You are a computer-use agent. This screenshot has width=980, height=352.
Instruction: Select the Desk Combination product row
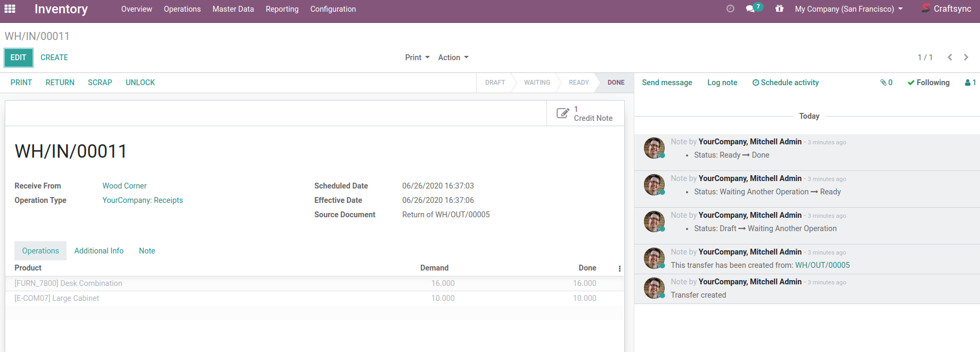coord(68,283)
